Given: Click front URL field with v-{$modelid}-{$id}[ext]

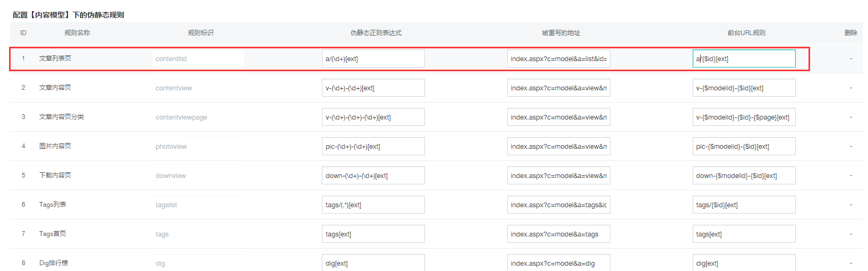Looking at the screenshot, I should [744, 88].
